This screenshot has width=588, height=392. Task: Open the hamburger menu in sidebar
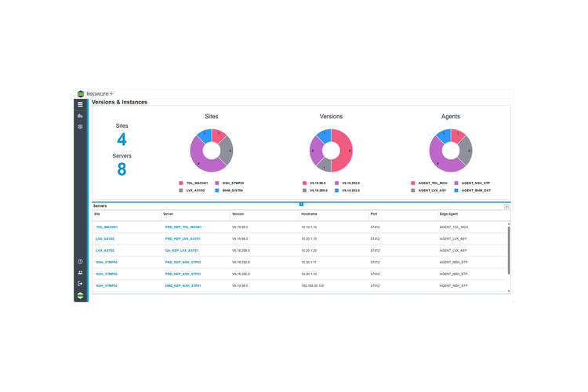[80, 104]
